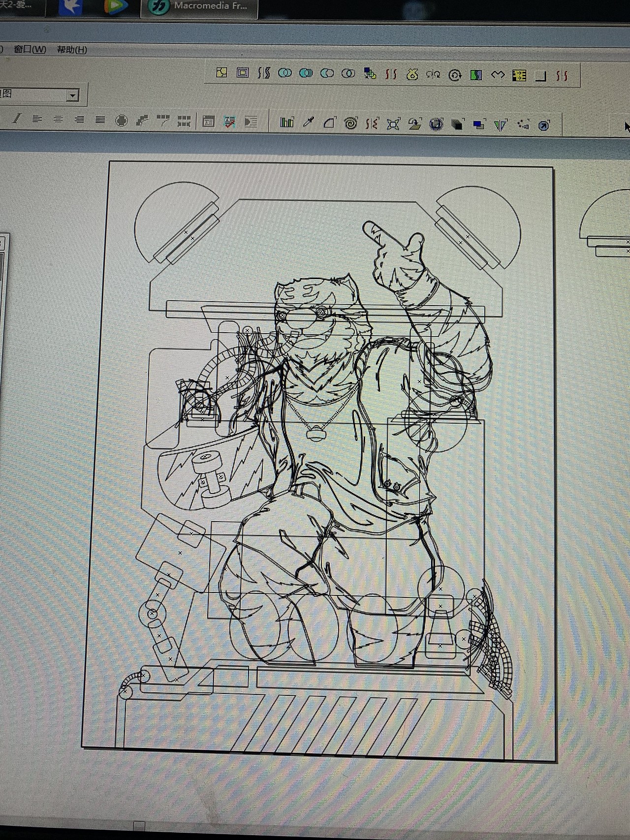Click the Expand Stroke black squiggle icon
630x840 pixels.
[x=264, y=73]
